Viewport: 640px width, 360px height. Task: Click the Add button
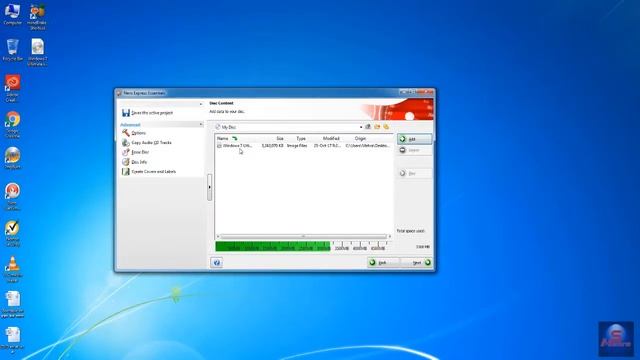[414, 139]
